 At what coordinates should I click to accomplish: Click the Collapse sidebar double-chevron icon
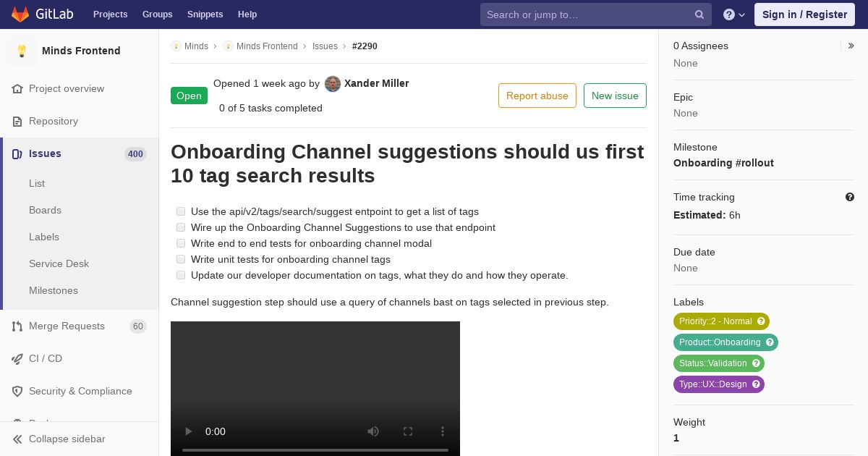17,439
